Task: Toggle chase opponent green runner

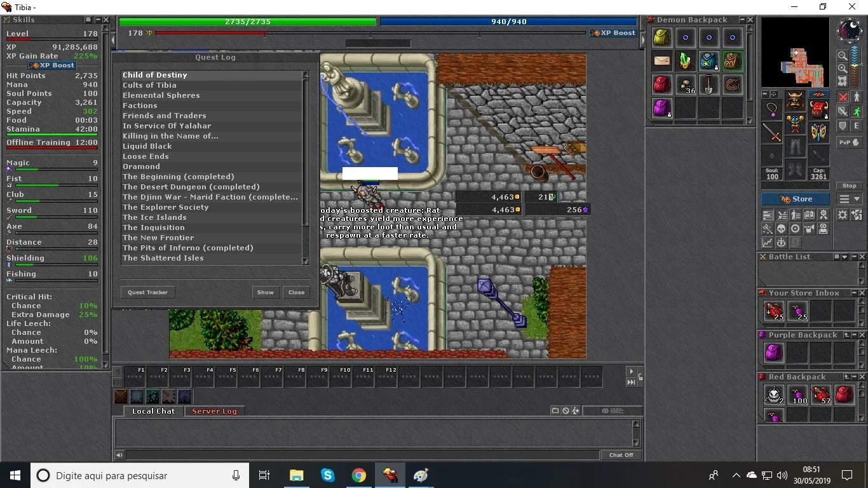Action: pos(857,112)
